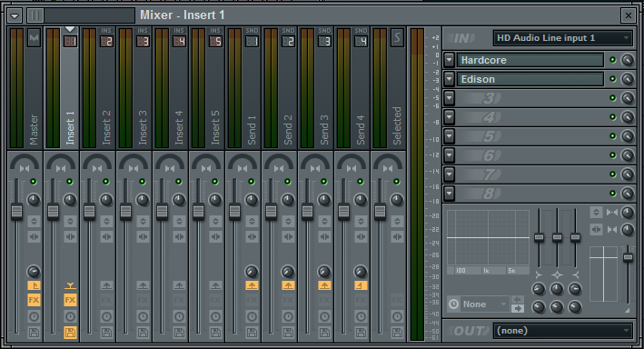Click the Master track volume fader

click(x=16, y=211)
